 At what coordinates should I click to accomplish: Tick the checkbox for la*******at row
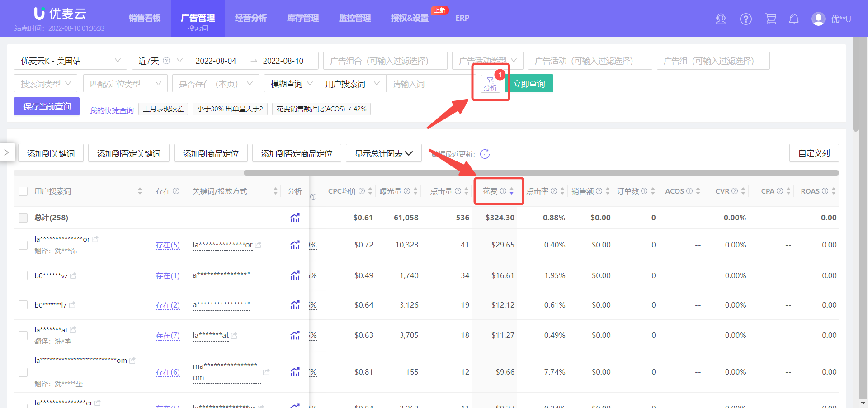point(23,335)
